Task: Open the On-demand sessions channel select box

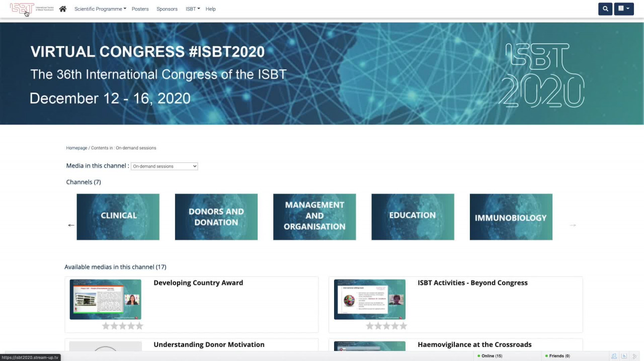Action: (164, 166)
